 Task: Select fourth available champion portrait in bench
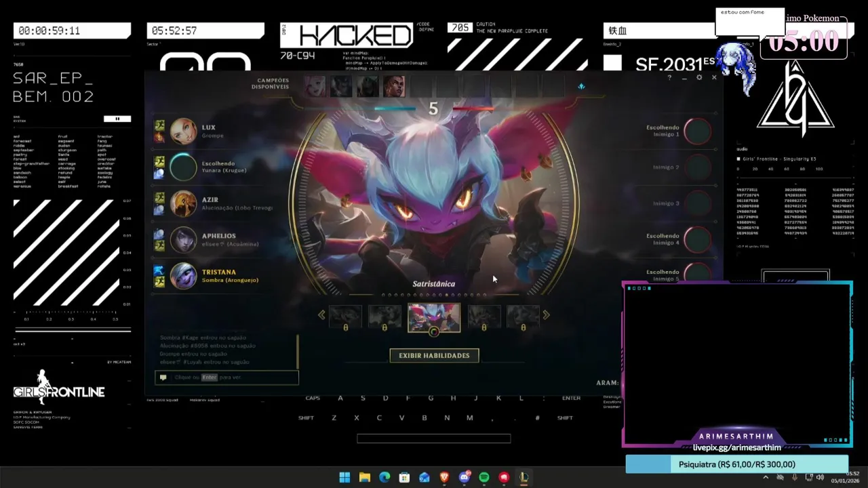pos(394,87)
